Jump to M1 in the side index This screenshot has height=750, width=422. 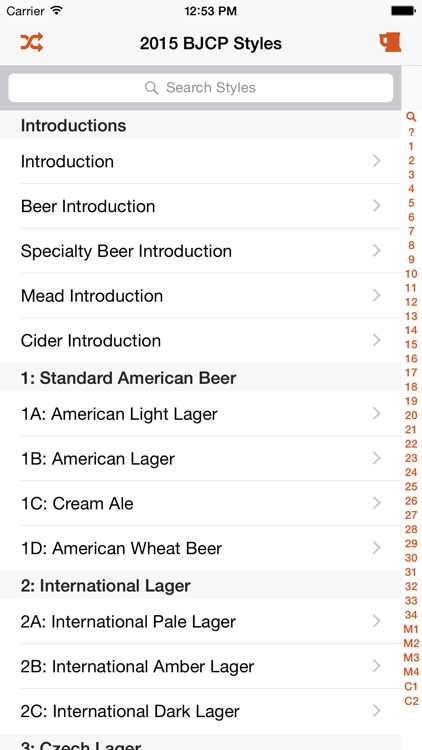411,629
